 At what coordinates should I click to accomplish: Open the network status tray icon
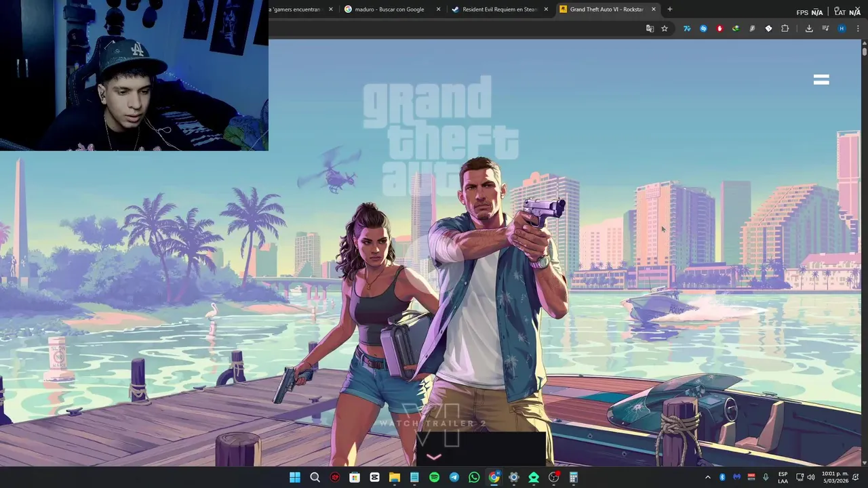(x=800, y=477)
